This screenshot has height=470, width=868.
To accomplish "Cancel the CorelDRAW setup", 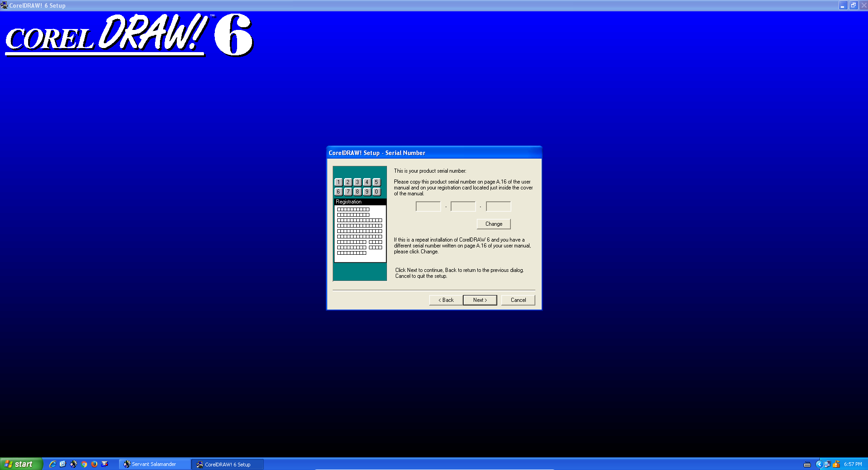I will pyautogui.click(x=518, y=300).
